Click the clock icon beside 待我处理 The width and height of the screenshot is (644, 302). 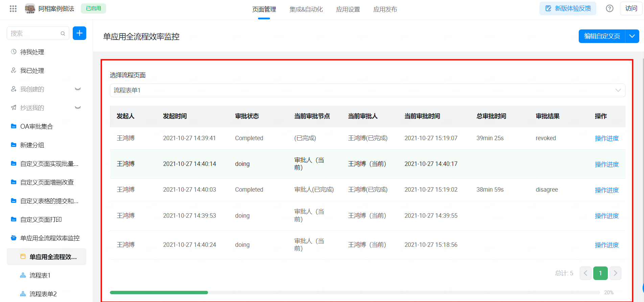tap(14, 52)
